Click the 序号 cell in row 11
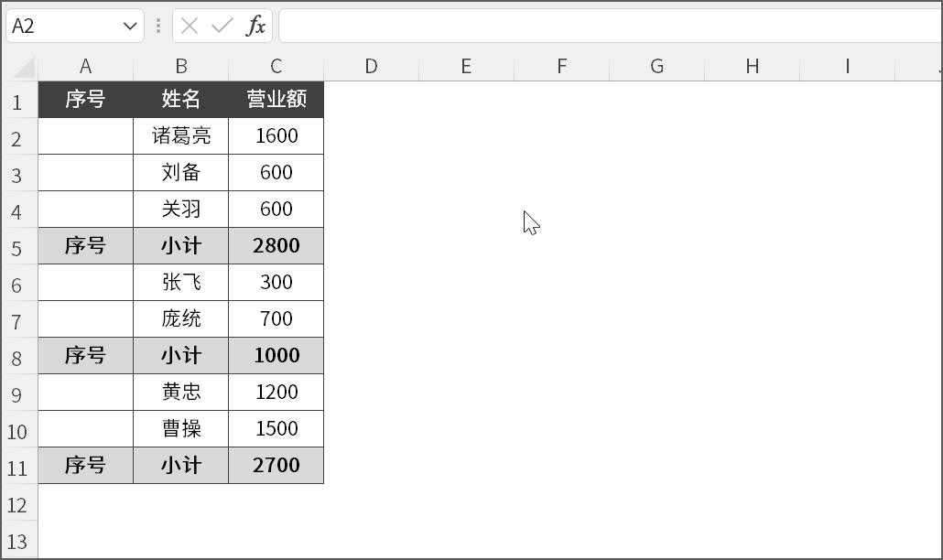 [x=85, y=465]
